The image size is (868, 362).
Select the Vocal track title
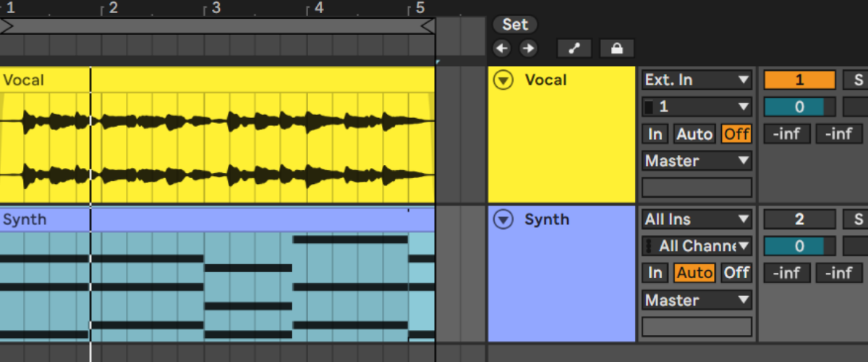point(546,80)
